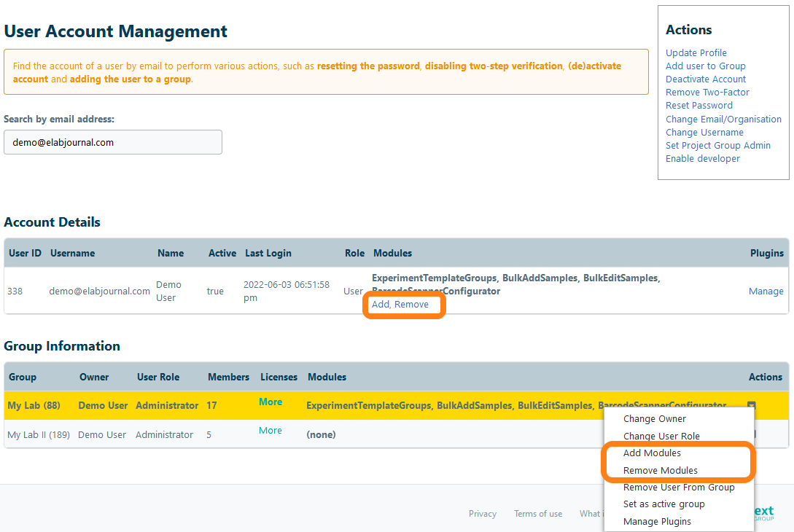The image size is (794, 532).
Task: Click Update Profile in Actions panel
Action: click(x=696, y=53)
